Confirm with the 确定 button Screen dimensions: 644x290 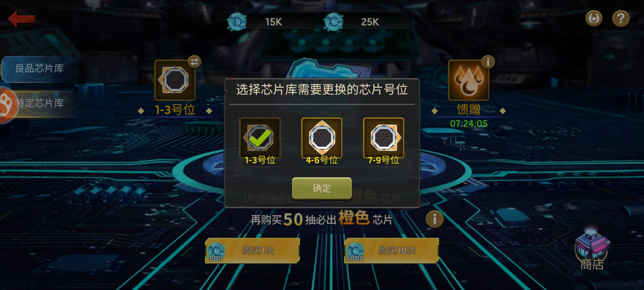[x=321, y=188]
